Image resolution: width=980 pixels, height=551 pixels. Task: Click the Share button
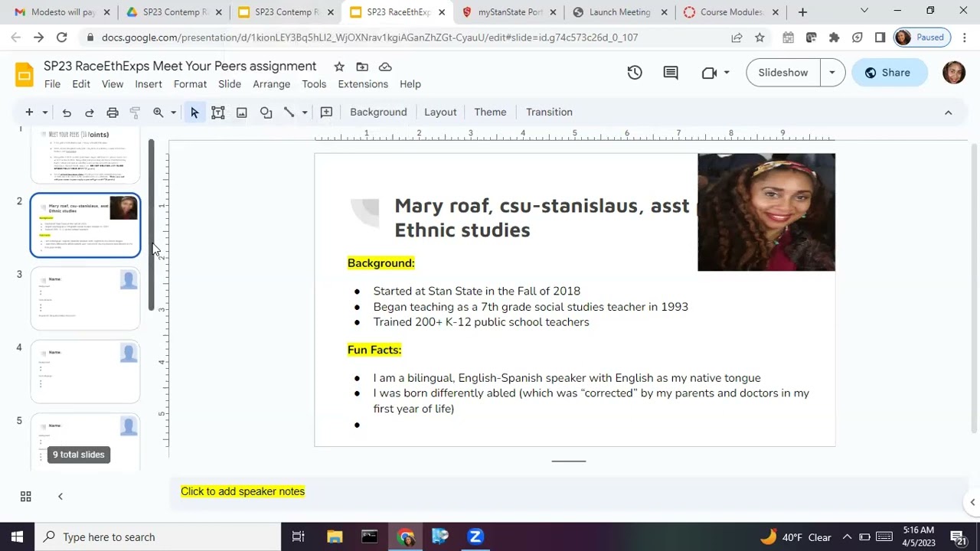[889, 73]
